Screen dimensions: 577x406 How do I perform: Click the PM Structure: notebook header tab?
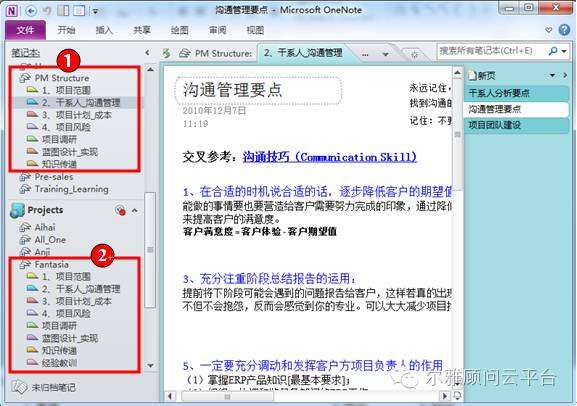click(216, 53)
